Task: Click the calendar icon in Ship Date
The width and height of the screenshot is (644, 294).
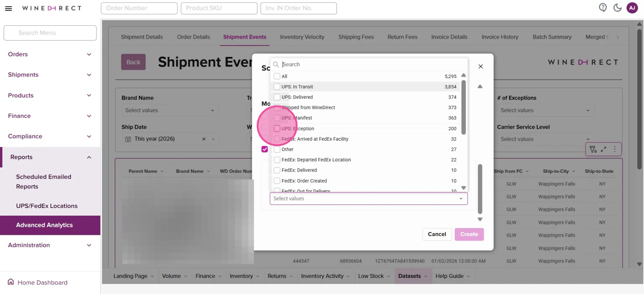Action: [128, 139]
